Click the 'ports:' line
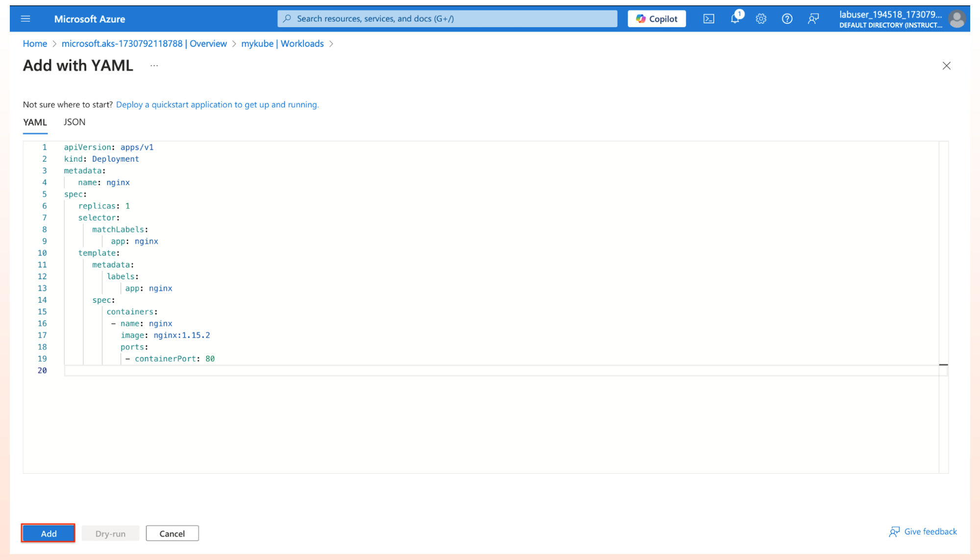 pos(134,347)
